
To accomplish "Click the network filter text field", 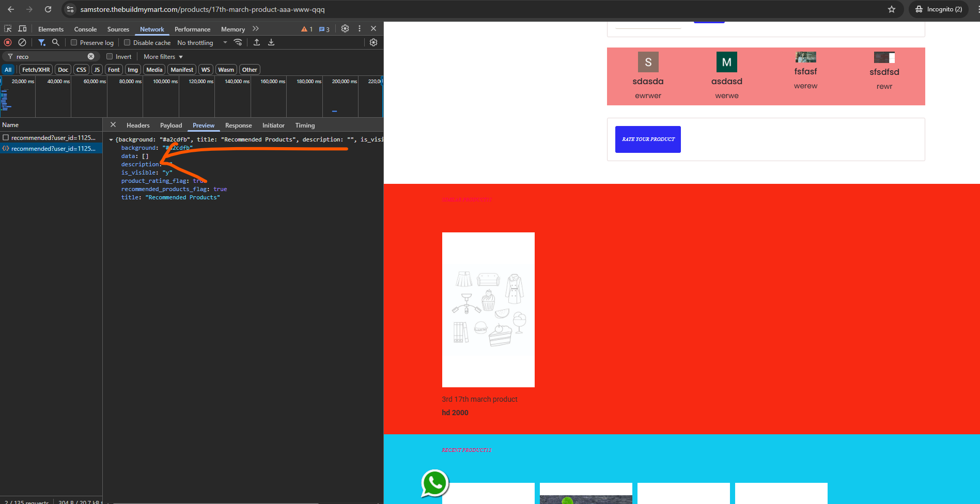I will point(51,57).
